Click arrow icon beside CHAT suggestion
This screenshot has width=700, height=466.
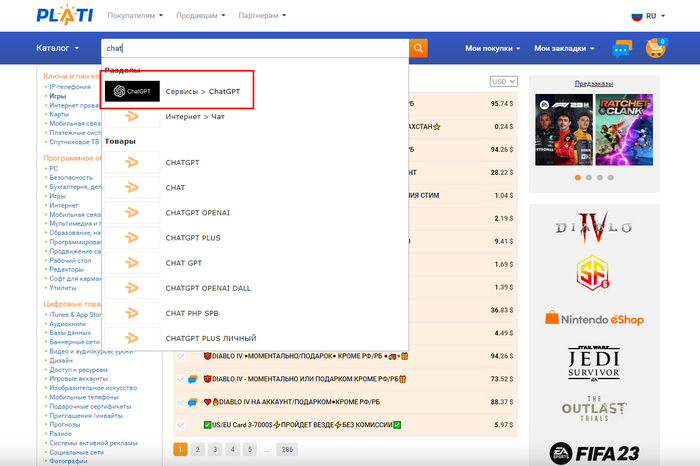coord(132,187)
